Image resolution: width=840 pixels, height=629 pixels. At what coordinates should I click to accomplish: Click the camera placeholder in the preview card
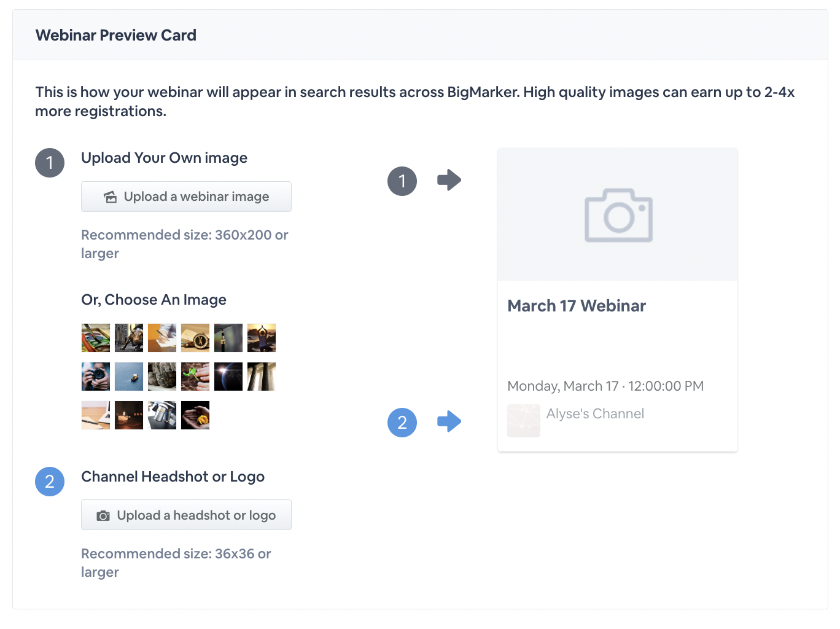coord(618,214)
